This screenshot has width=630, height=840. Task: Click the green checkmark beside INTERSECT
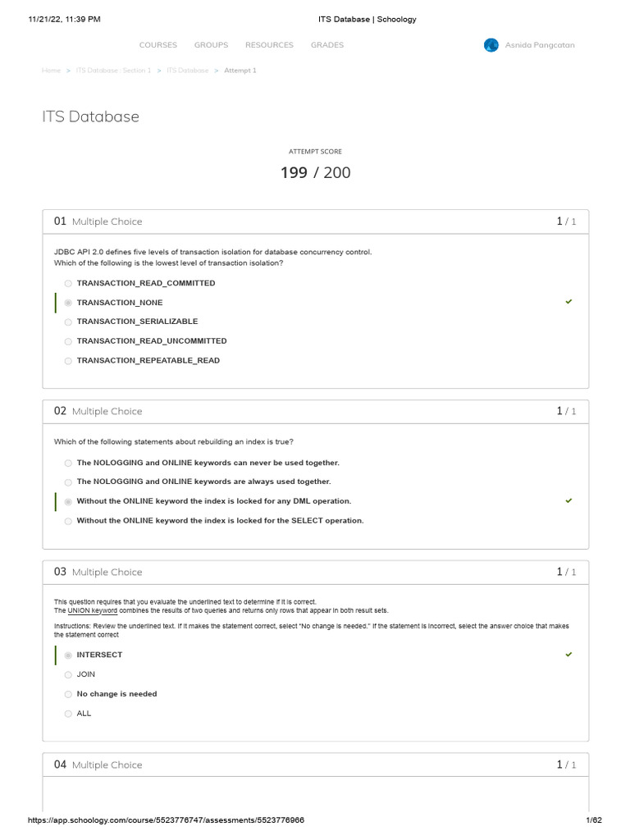pyautogui.click(x=568, y=655)
